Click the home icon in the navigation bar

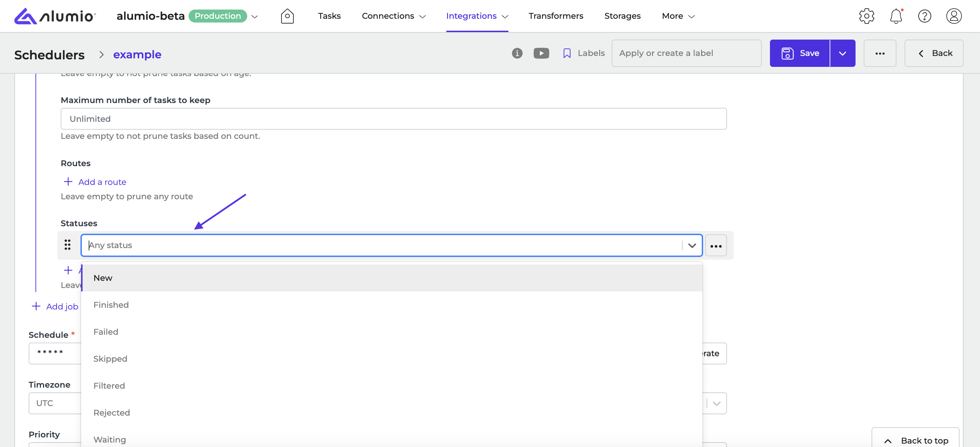287,16
